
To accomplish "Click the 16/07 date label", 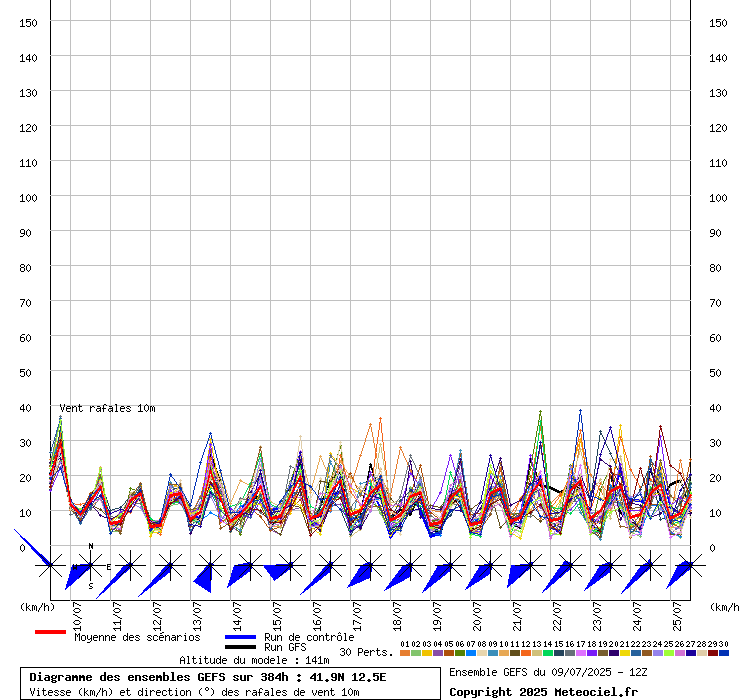I will pos(317,616).
